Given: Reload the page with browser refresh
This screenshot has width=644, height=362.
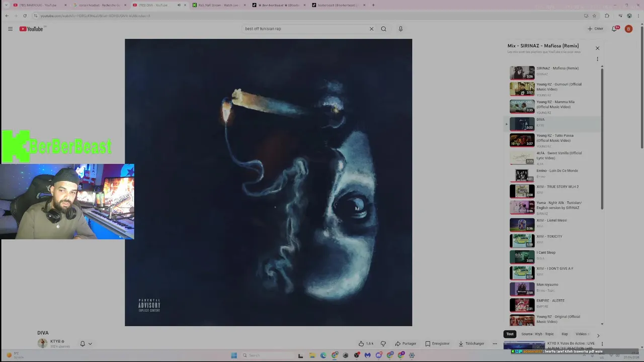Looking at the screenshot, I should pyautogui.click(x=25, y=16).
